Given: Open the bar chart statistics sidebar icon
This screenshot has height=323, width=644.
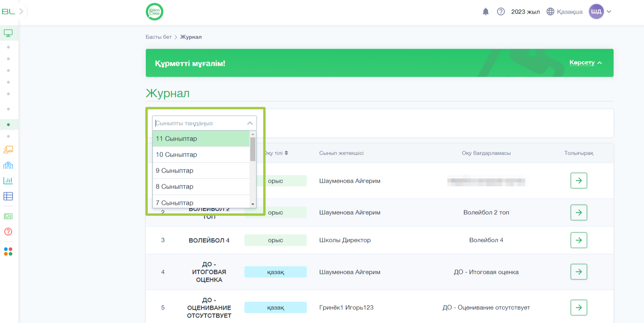Looking at the screenshot, I should point(8,180).
